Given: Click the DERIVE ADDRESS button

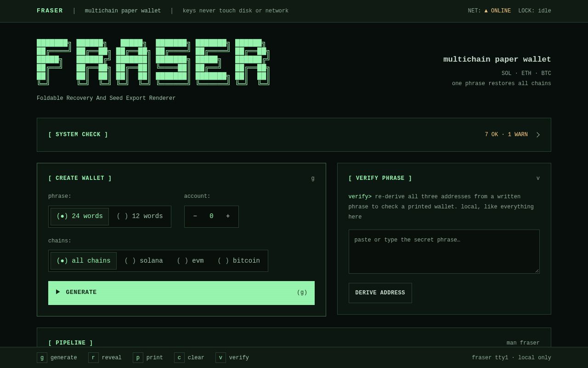Looking at the screenshot, I should (380, 293).
